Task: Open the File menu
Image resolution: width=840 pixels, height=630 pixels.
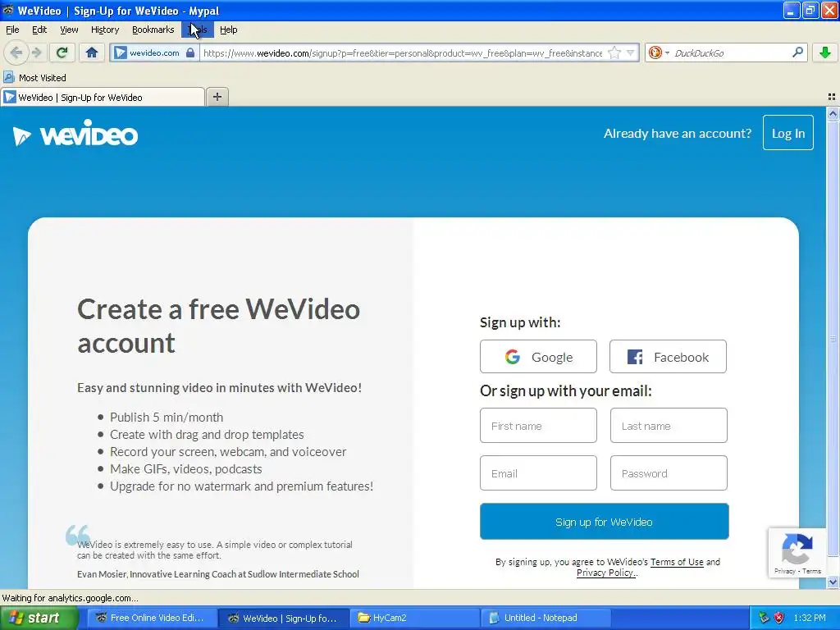Action: [12, 30]
